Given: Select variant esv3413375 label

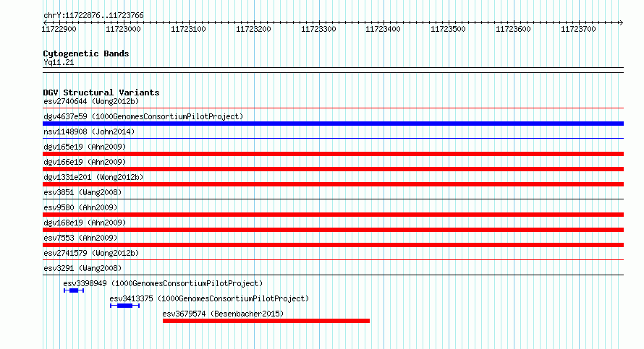Looking at the screenshot, I should 209,298.
